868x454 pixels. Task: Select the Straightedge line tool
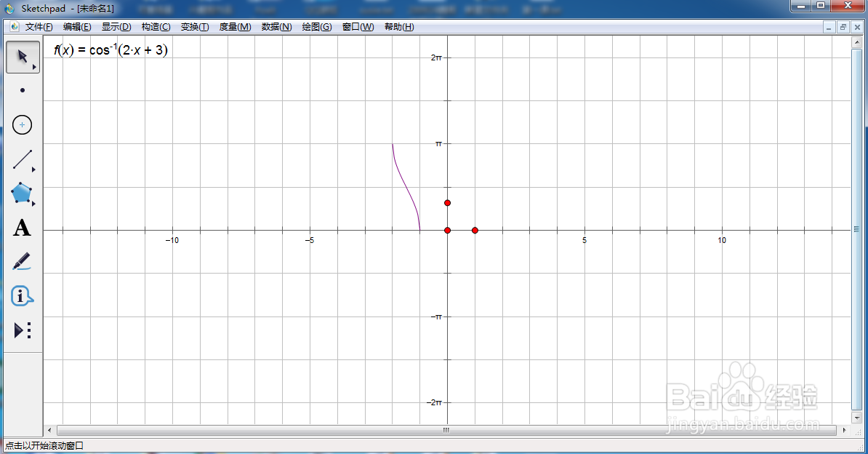point(22,159)
